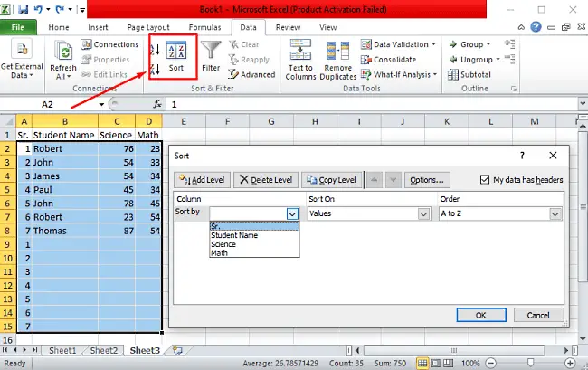Screen dimensions: 588x370
Task: Expand the Sort On Values dropdown
Action: tap(423, 214)
